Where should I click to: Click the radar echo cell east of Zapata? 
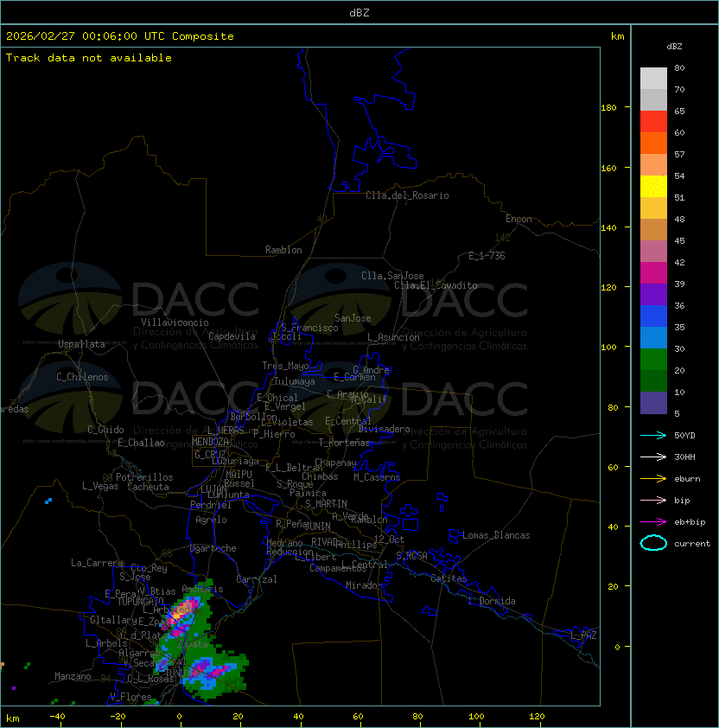213,671
